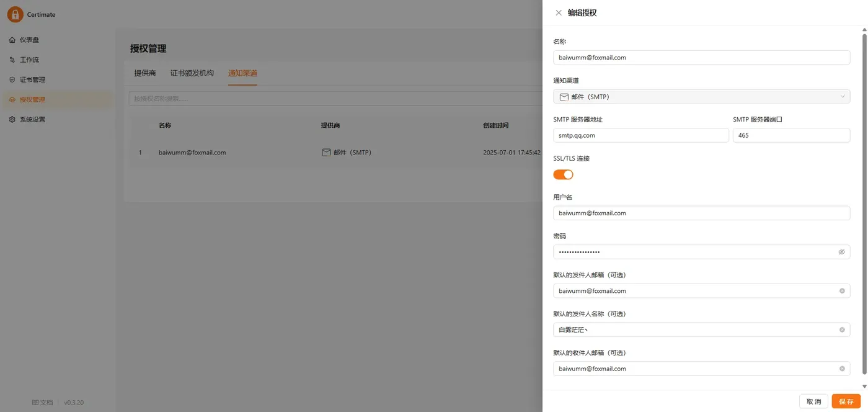This screenshot has width=868, height=412.
Task: Open the 证书管理 certificate management page
Action: click(58, 79)
